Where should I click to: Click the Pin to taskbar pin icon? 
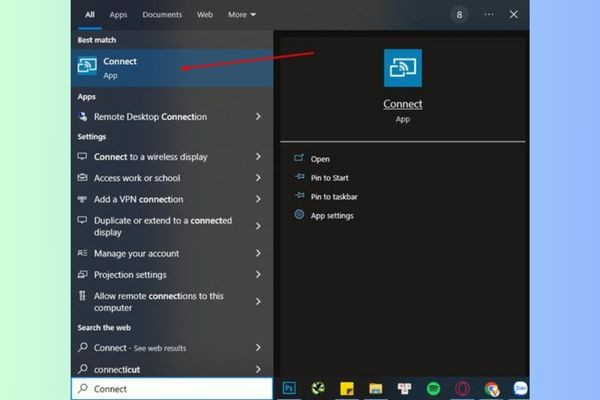pyautogui.click(x=299, y=196)
